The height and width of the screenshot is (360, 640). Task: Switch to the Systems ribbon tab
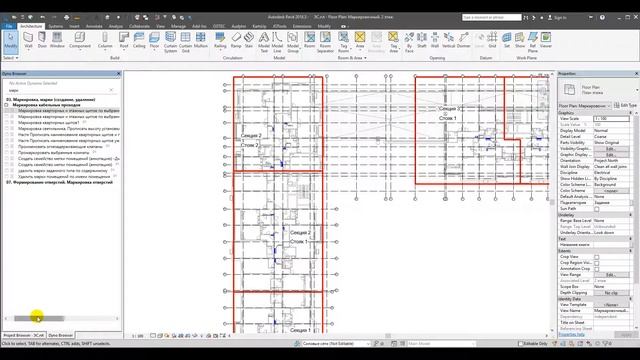point(56,26)
